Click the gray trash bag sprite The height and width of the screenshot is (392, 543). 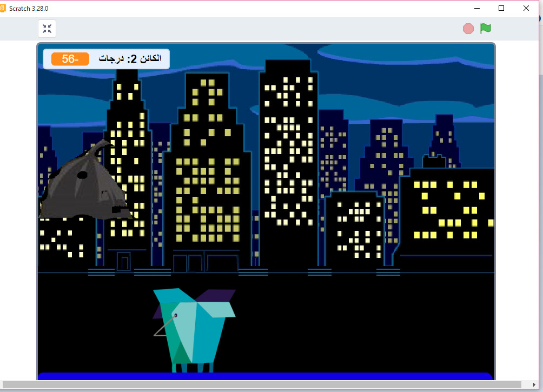pyautogui.click(x=85, y=180)
